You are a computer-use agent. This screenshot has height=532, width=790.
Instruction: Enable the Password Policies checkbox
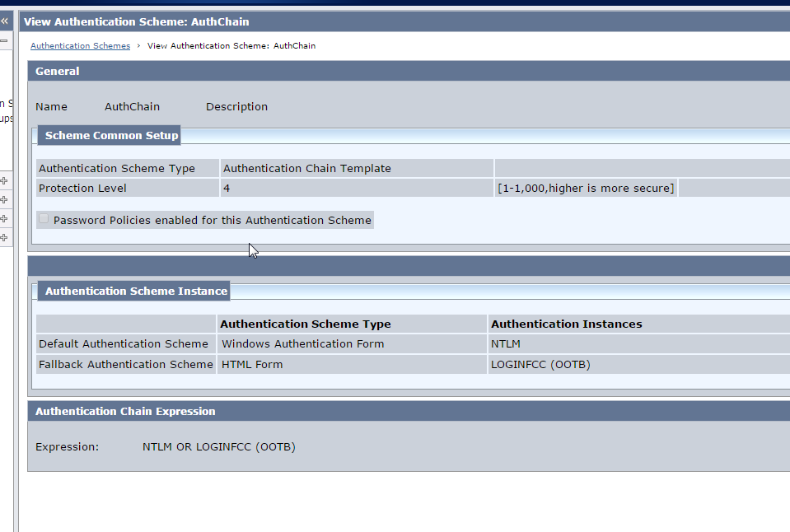[x=43, y=219]
